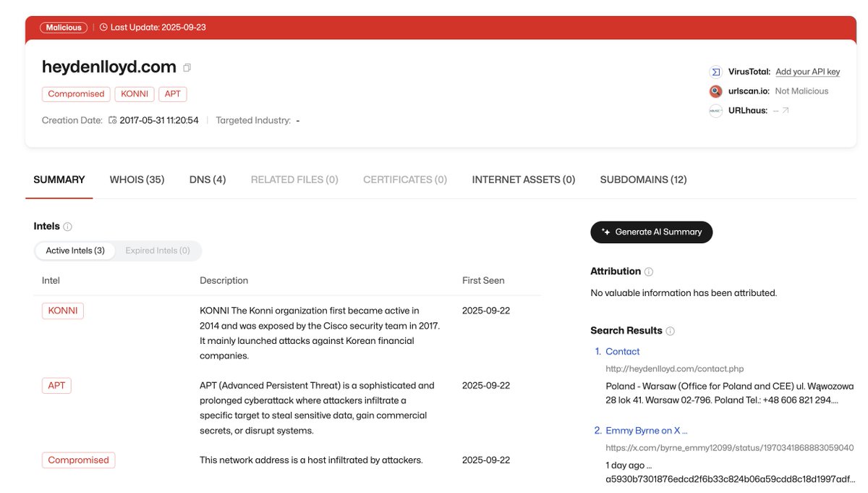Click the Description column header
The image size is (868, 493).
tap(224, 280)
